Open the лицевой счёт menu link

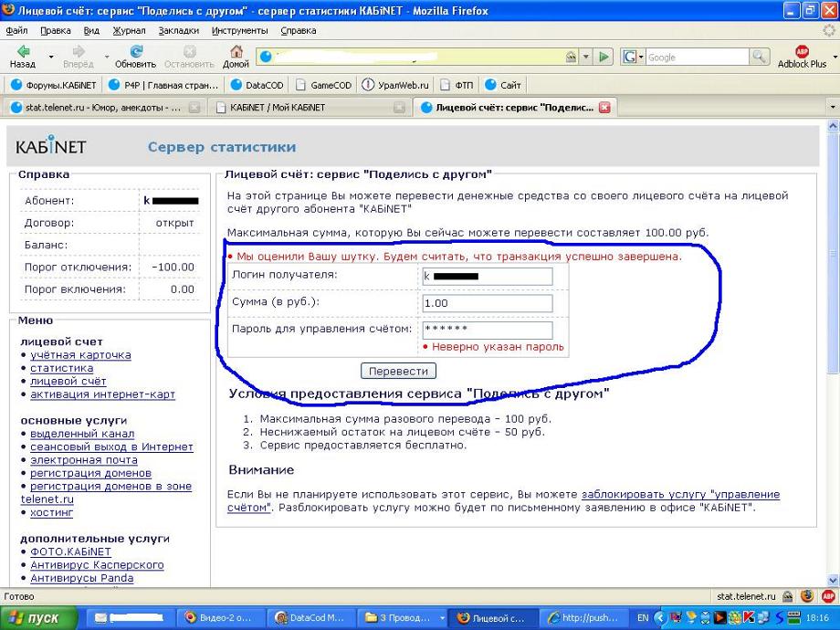68,381
